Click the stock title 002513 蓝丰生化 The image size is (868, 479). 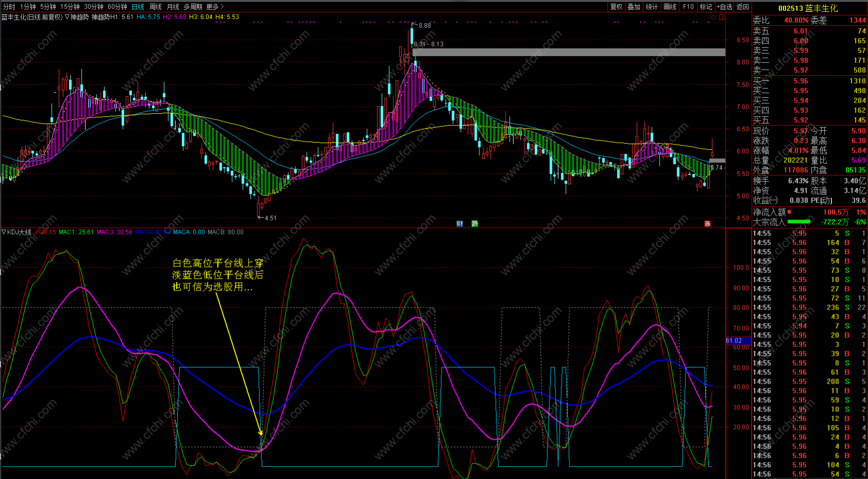click(808, 8)
